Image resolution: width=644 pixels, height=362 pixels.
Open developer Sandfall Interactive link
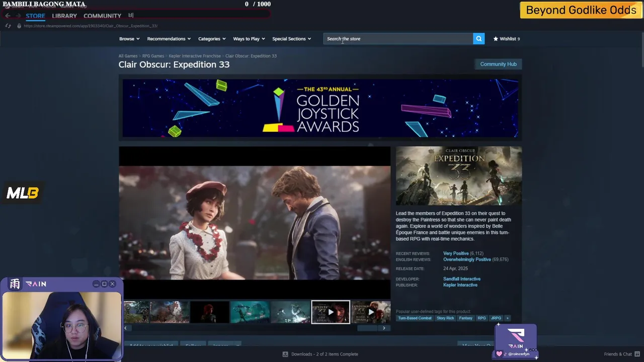click(x=462, y=279)
